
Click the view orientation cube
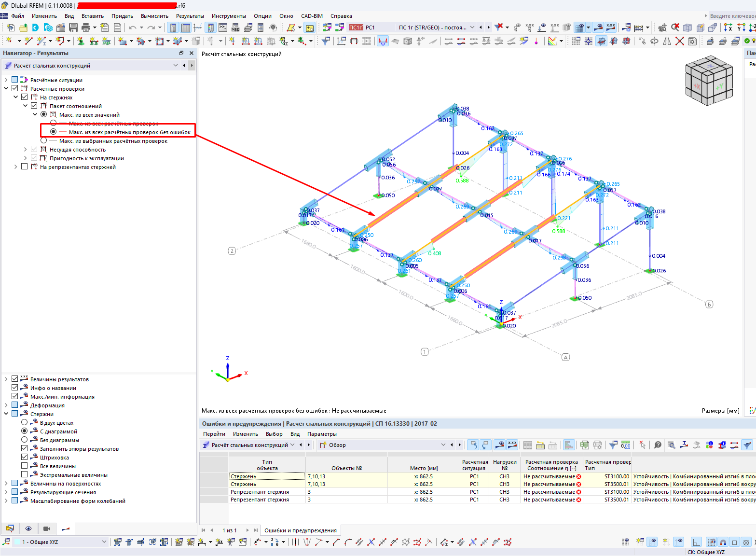pos(708,81)
